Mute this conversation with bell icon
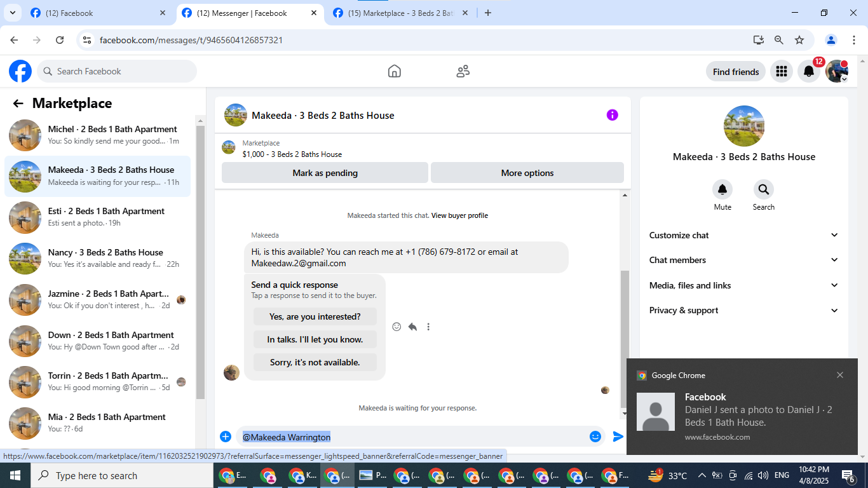The width and height of the screenshot is (868, 488). pos(722,189)
